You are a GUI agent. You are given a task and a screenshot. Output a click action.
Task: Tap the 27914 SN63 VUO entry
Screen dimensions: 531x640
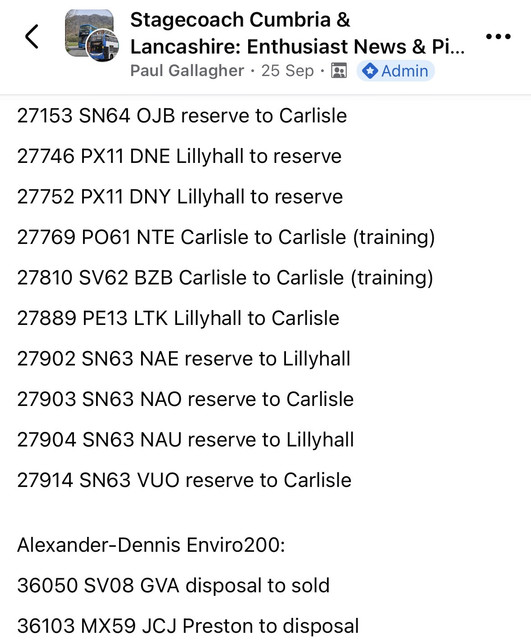184,480
